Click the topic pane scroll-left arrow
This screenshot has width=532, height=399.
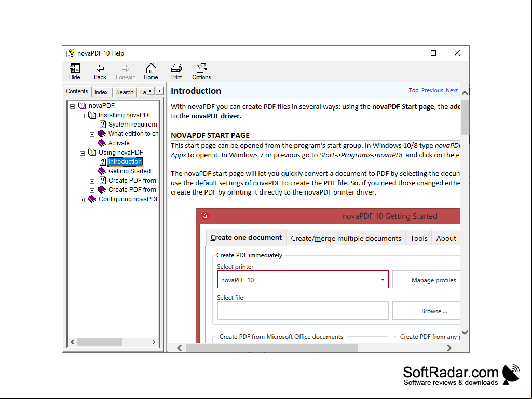pyautogui.click(x=180, y=348)
